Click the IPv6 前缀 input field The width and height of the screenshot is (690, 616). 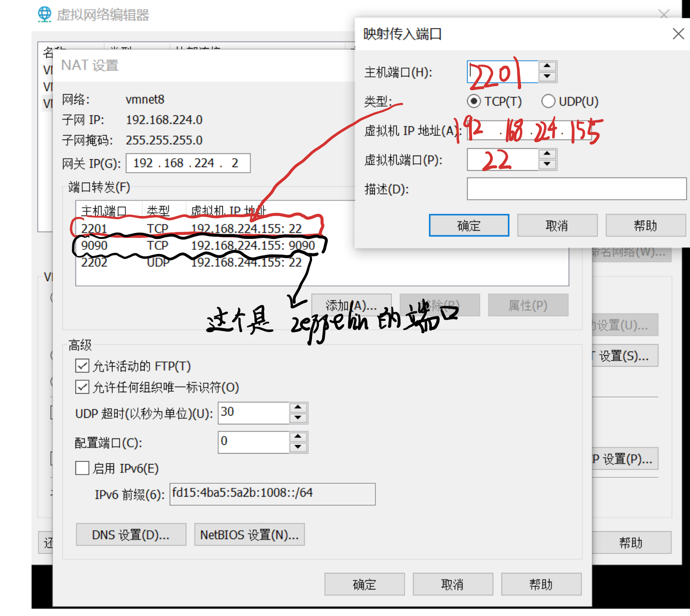pos(272,494)
